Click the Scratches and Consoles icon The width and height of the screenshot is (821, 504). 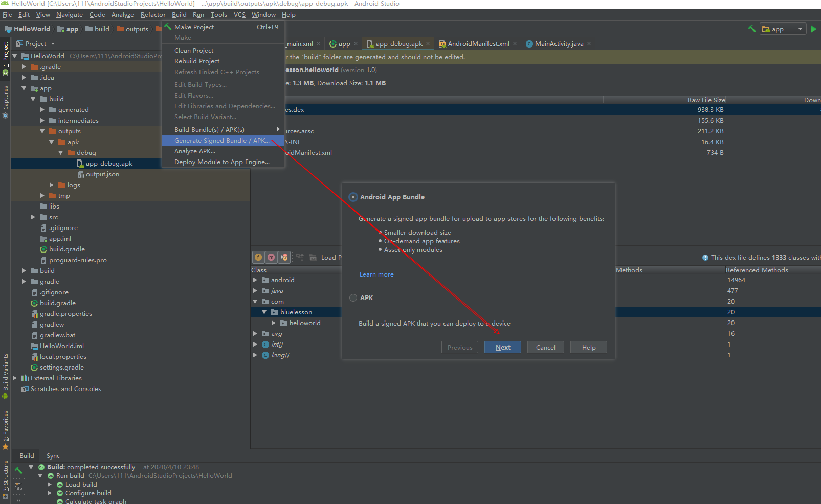tap(25, 389)
